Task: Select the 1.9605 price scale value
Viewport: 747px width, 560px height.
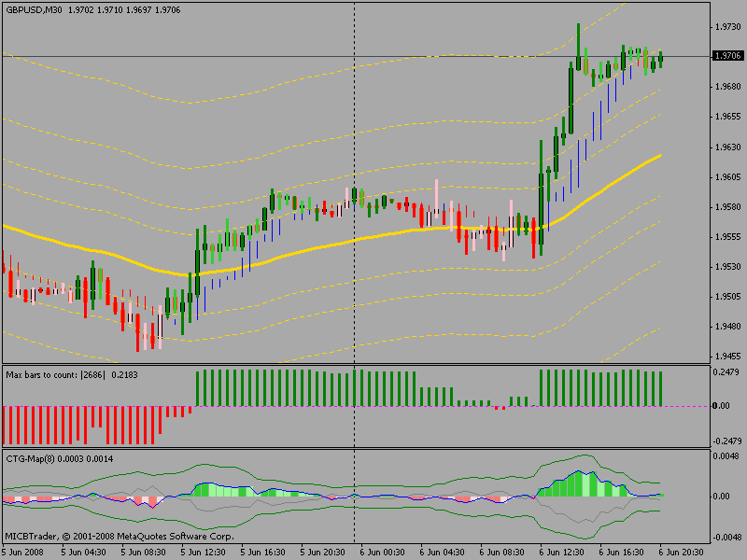Action: click(x=726, y=176)
